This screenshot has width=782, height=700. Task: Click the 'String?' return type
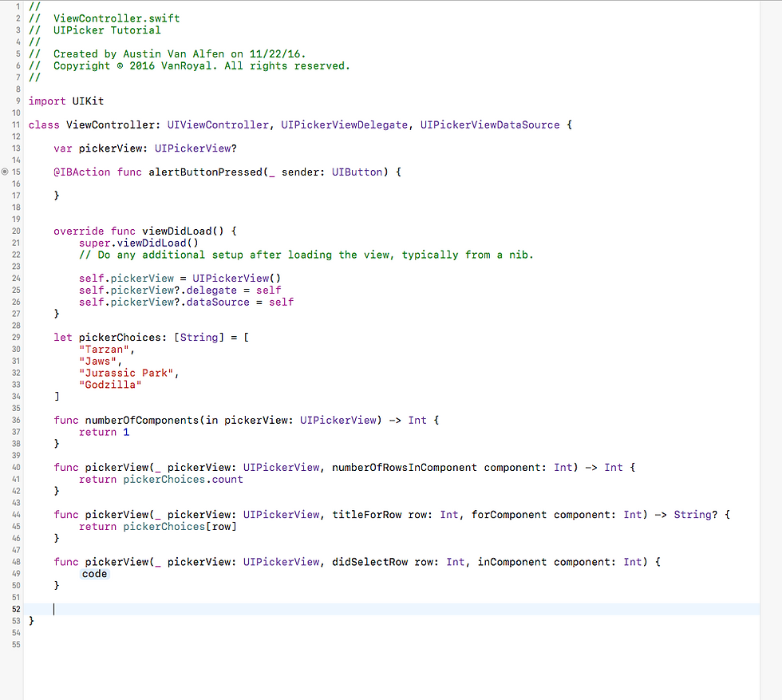696,515
